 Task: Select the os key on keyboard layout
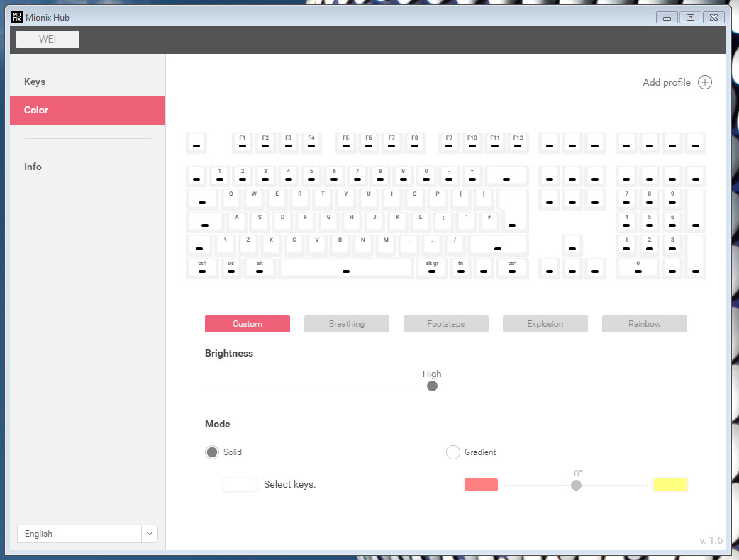(231, 268)
